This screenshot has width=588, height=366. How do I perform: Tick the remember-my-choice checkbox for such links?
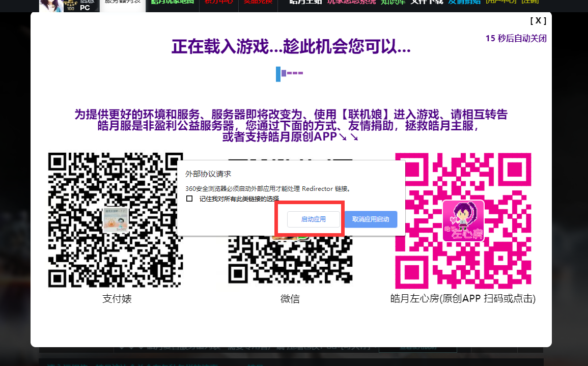click(x=189, y=199)
